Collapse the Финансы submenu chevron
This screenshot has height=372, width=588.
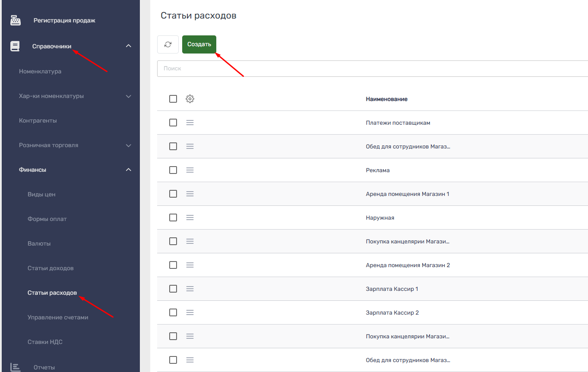tap(128, 170)
